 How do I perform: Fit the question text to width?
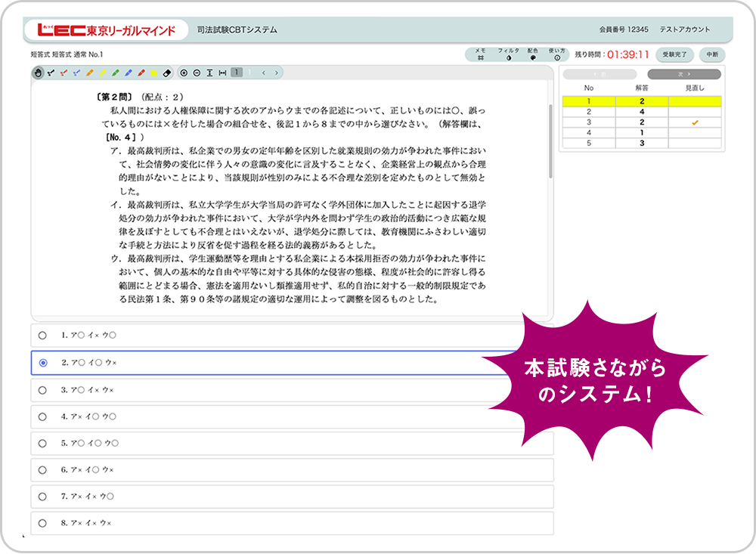pyautogui.click(x=222, y=73)
